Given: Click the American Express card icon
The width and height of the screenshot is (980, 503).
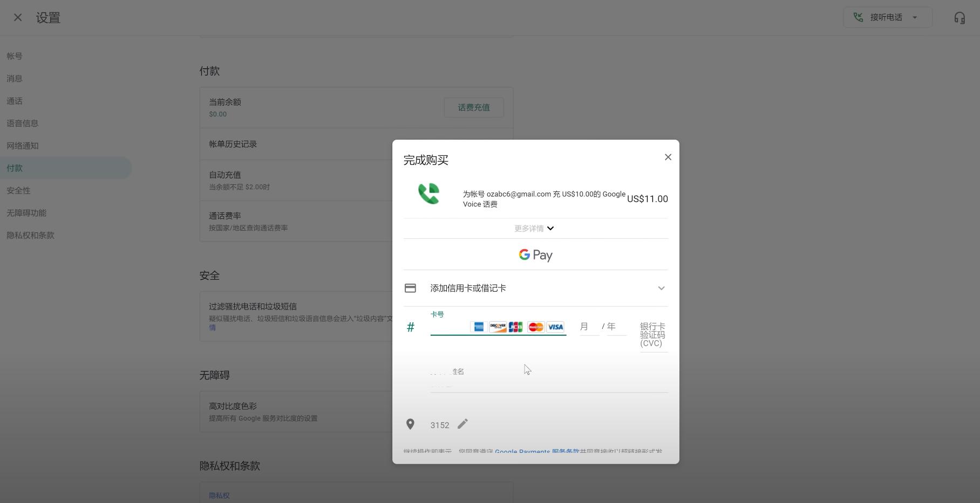Looking at the screenshot, I should pyautogui.click(x=479, y=327).
